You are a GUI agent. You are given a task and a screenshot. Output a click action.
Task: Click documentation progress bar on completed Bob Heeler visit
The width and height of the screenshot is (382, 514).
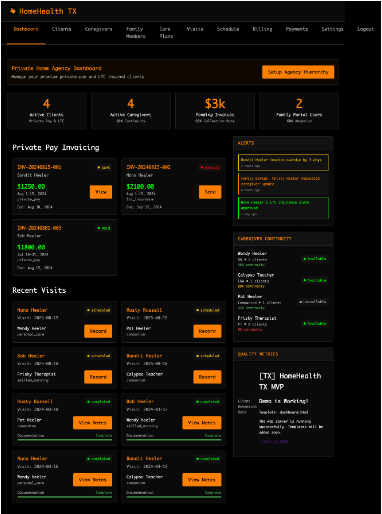(x=174, y=440)
